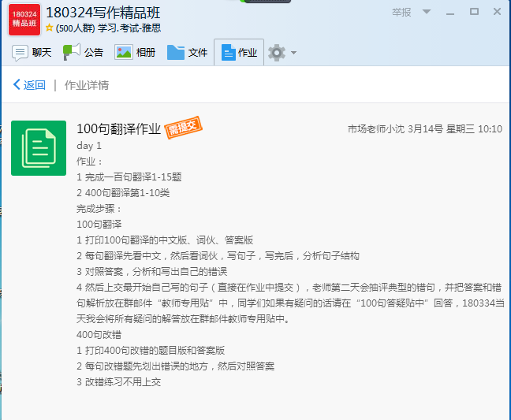Open the gear settings icon
The height and width of the screenshot is (420, 511).
pyautogui.click(x=277, y=53)
